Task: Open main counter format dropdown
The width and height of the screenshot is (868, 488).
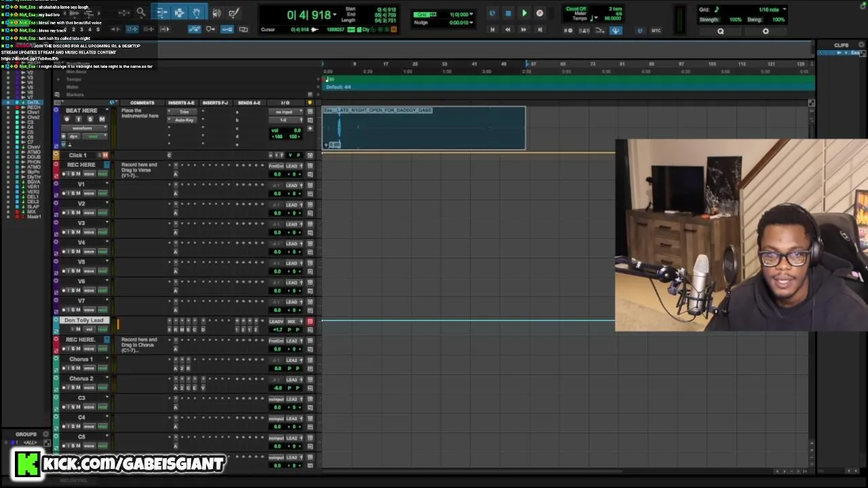Action: [335, 14]
